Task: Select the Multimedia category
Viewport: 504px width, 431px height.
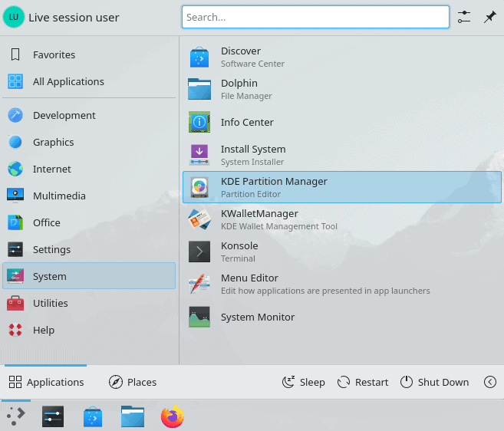Action: tap(89, 196)
